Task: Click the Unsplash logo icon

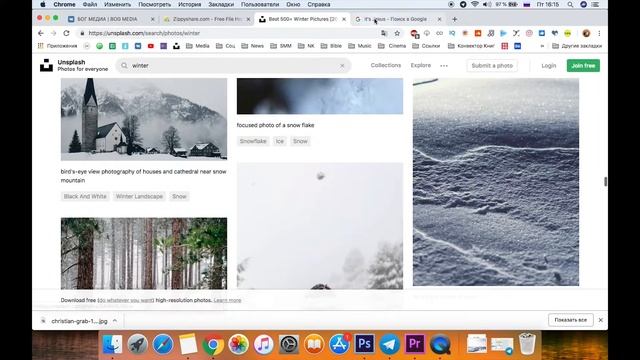Action: (x=46, y=65)
